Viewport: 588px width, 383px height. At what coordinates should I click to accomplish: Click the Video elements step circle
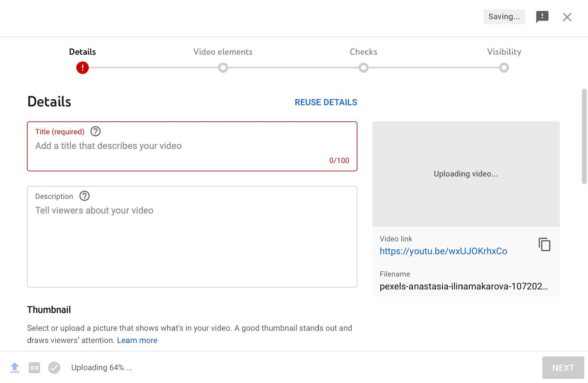(223, 68)
